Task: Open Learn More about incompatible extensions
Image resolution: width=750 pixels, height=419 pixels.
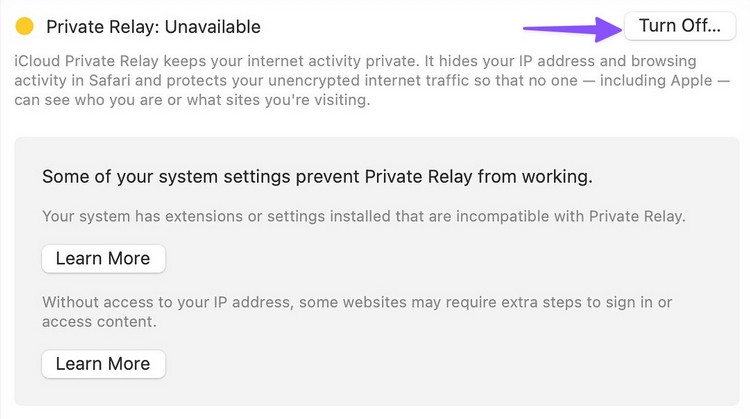Action: point(103,258)
